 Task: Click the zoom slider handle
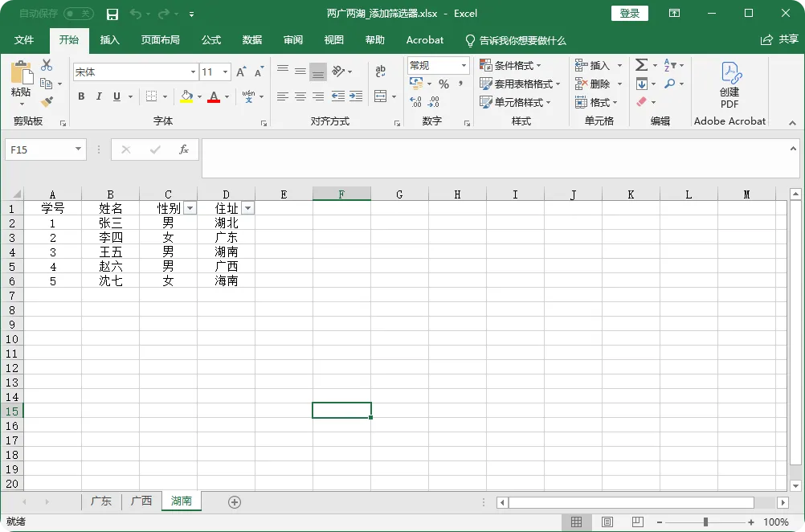pyautogui.click(x=706, y=522)
